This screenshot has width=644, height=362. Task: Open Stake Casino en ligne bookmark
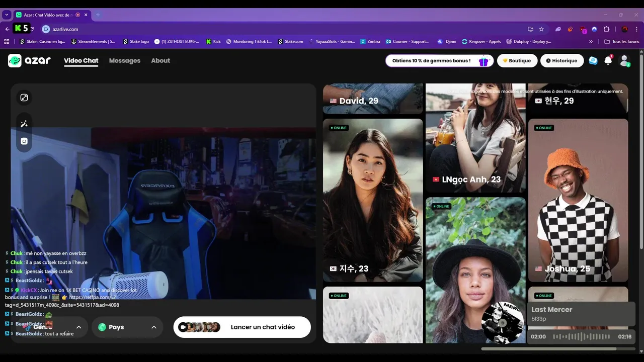43,42
